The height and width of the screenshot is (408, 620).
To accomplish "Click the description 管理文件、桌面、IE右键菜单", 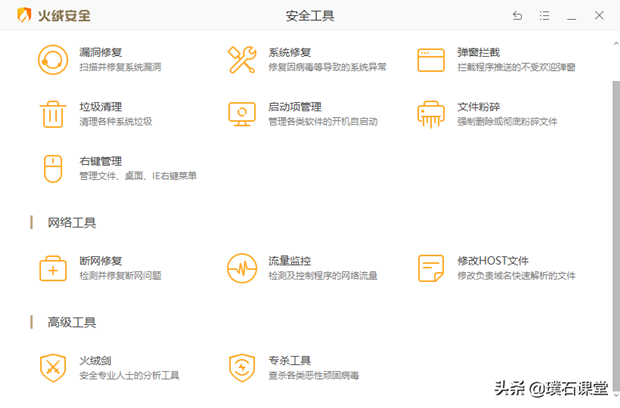I will click(138, 176).
